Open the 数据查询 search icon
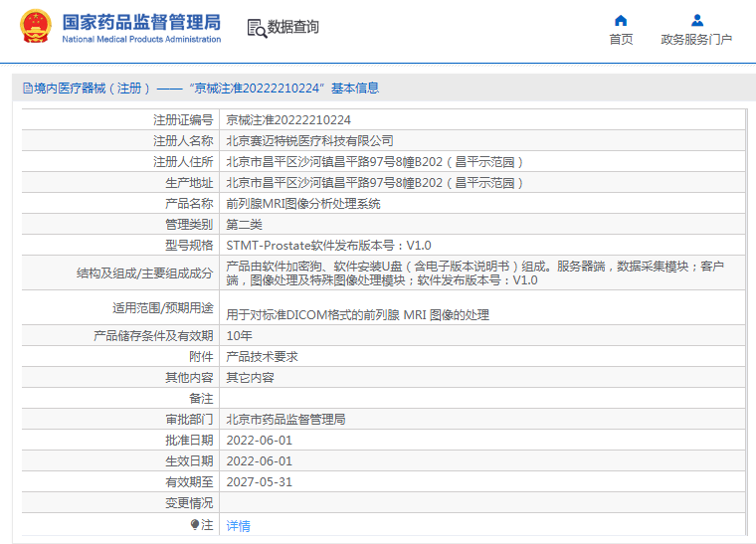This screenshot has width=756, height=544. (257, 28)
